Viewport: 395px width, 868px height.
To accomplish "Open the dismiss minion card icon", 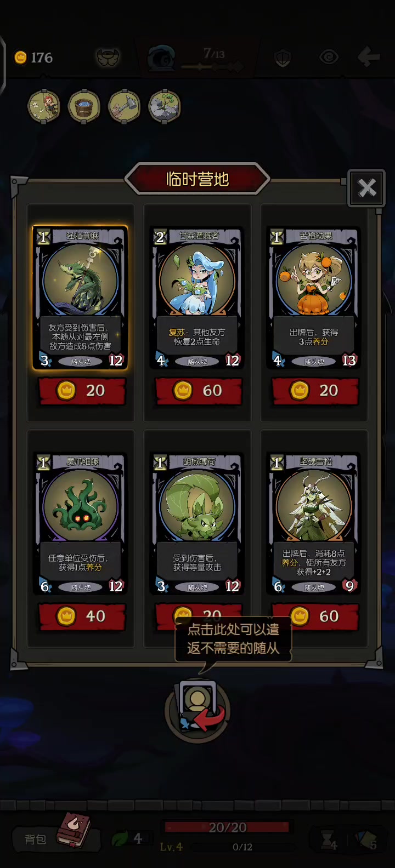I will click(199, 709).
